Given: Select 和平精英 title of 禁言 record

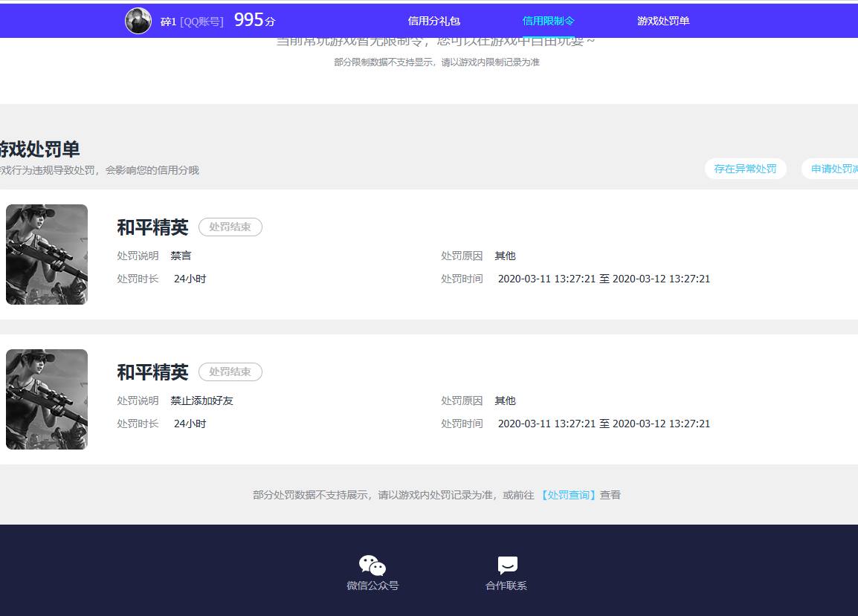Looking at the screenshot, I should coord(152,227).
